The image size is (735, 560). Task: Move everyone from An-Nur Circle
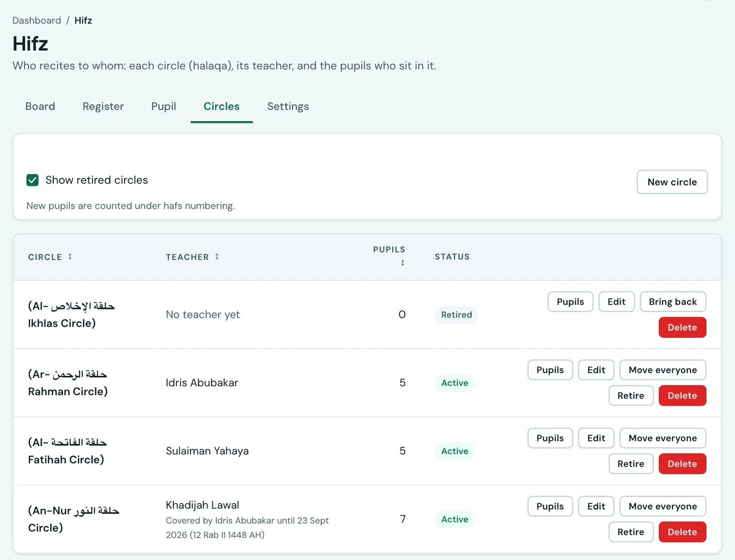pos(663,506)
